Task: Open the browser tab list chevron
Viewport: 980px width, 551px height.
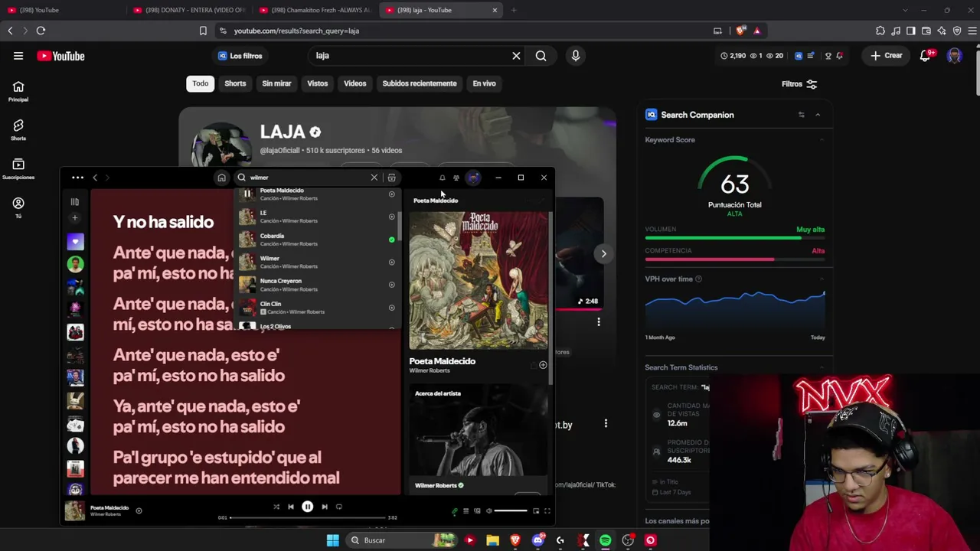Action: point(905,10)
